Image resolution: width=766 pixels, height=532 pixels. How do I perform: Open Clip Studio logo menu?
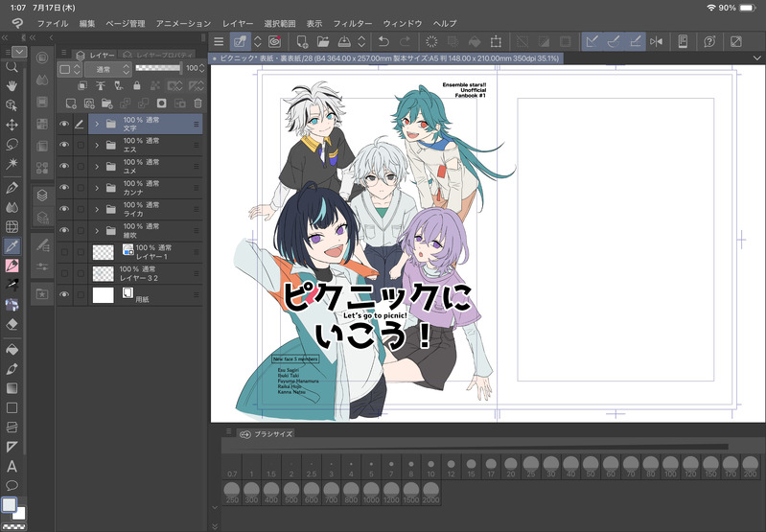tap(17, 23)
